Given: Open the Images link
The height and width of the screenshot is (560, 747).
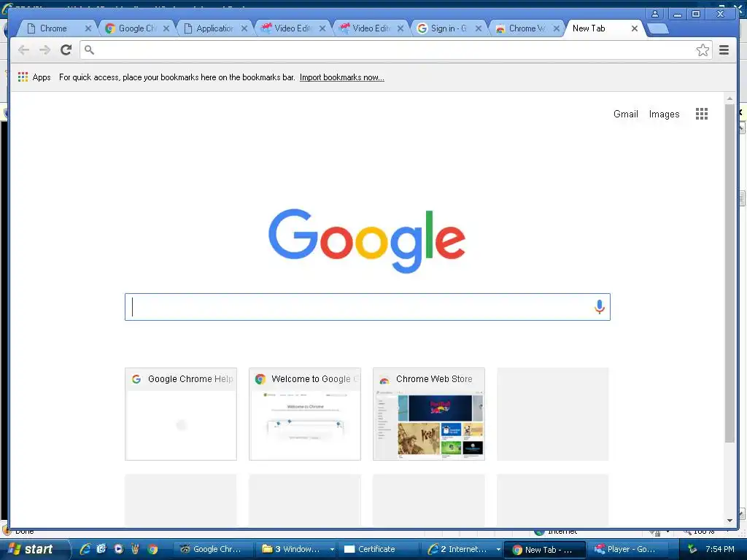Looking at the screenshot, I should pyautogui.click(x=664, y=114).
